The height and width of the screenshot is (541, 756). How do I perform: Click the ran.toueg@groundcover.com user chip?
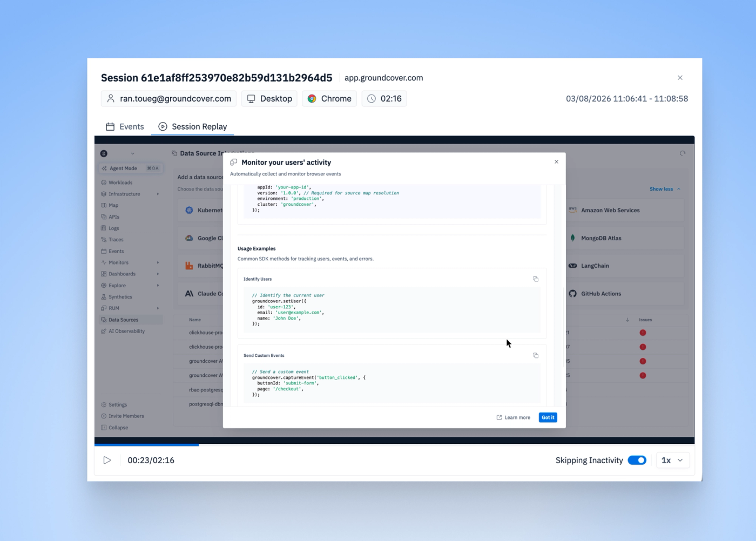(168, 98)
